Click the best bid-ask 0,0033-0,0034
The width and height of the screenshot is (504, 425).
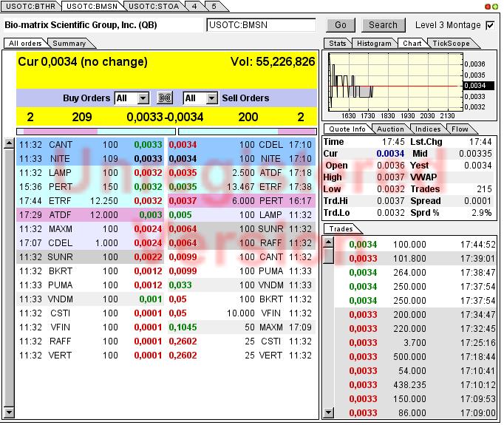pyautogui.click(x=165, y=117)
